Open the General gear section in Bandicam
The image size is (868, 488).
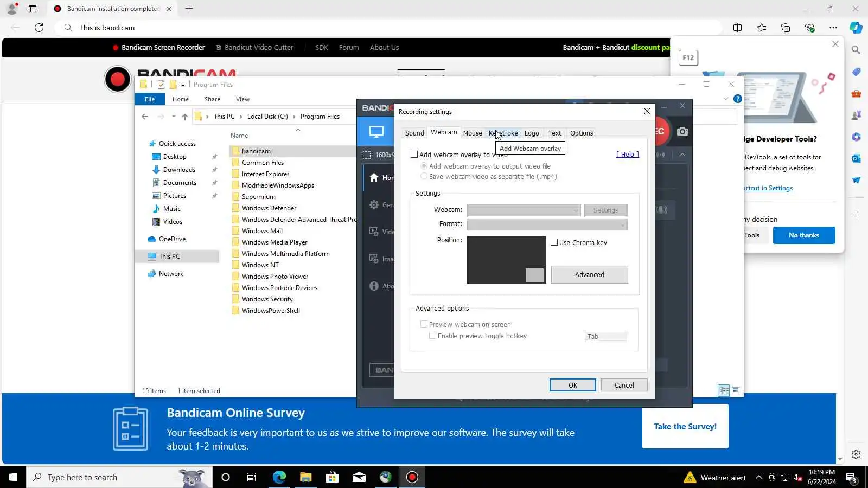pyautogui.click(x=374, y=205)
